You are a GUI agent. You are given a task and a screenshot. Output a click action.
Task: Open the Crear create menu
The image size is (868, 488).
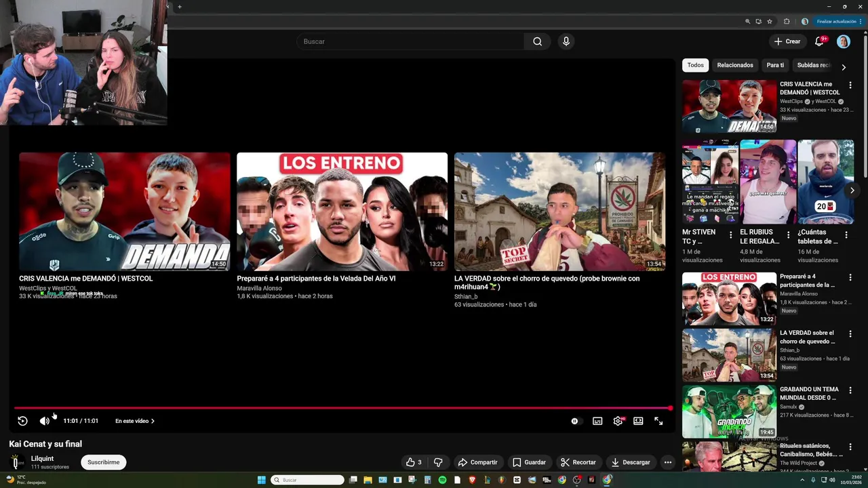coord(787,41)
